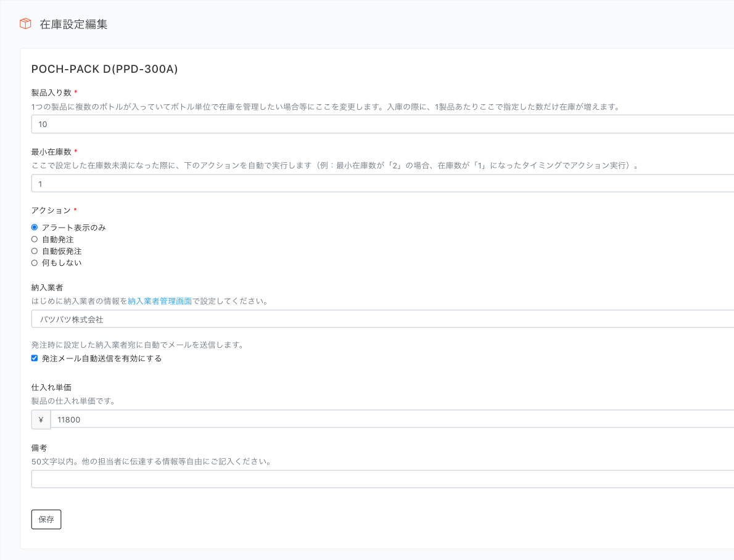Click the 仕入れ単価 field label
This screenshot has width=734, height=560.
point(51,387)
